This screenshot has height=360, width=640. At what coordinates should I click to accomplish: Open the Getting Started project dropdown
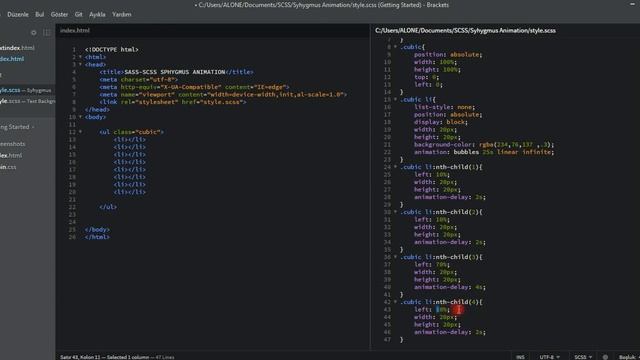pyautogui.click(x=17, y=127)
